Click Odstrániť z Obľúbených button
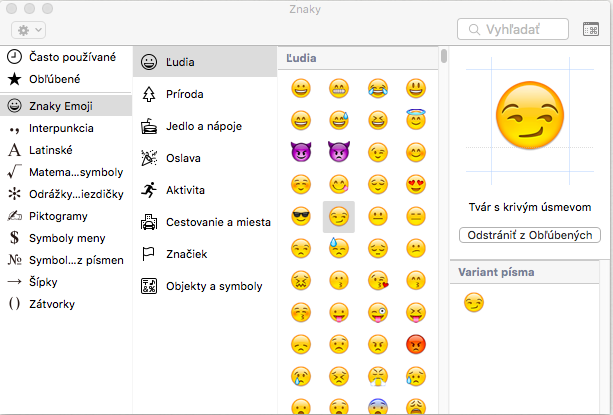This screenshot has height=415, width=613. click(x=530, y=235)
